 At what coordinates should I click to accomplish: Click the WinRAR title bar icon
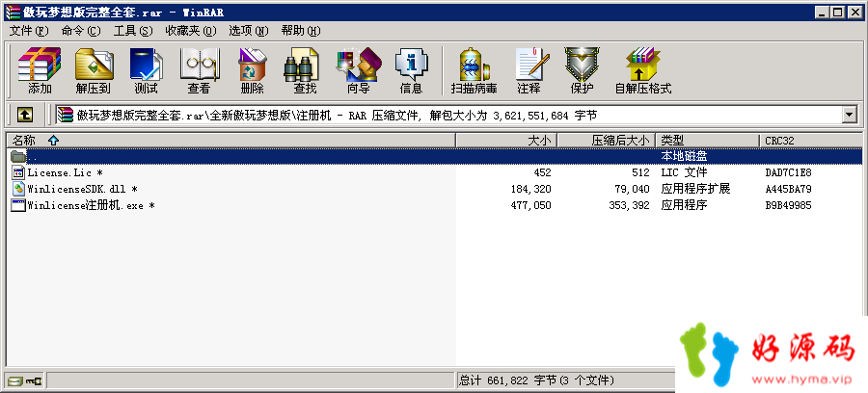(x=13, y=13)
